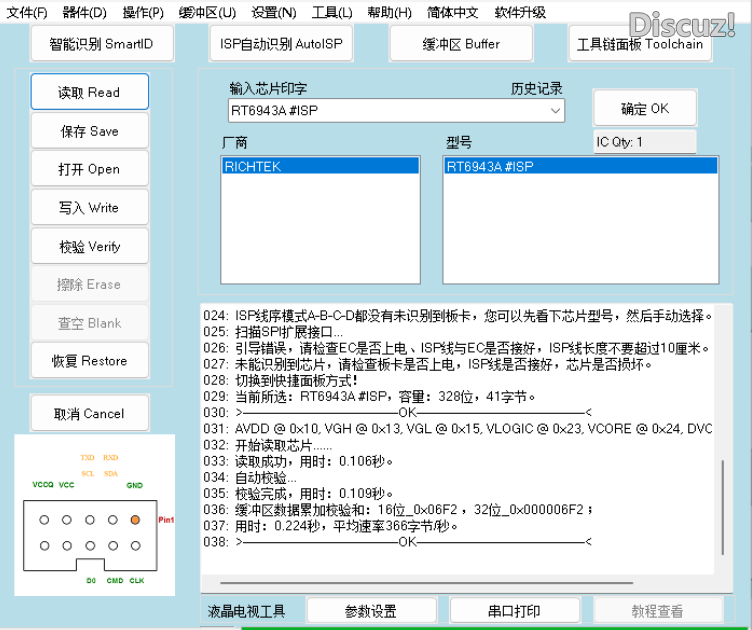Confirm with the 确定 OK button
Image resolution: width=752 pixels, height=630 pixels.
(645, 108)
